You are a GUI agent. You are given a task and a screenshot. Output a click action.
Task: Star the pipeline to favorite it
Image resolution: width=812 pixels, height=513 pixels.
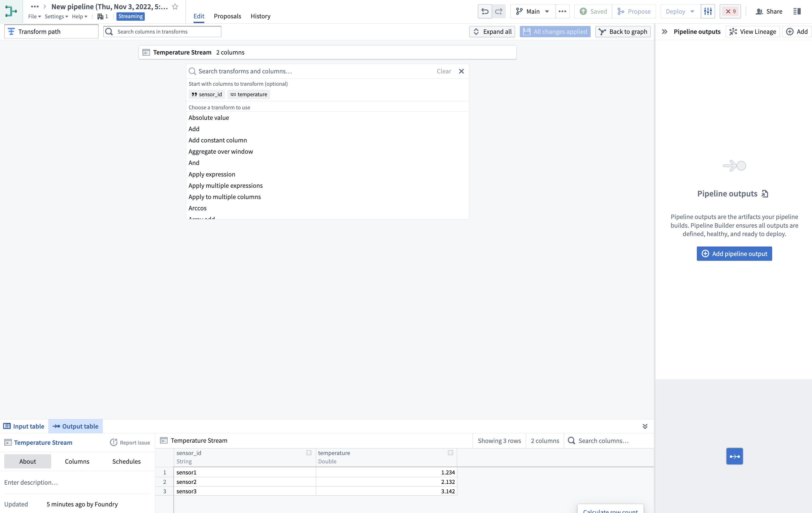(x=175, y=6)
